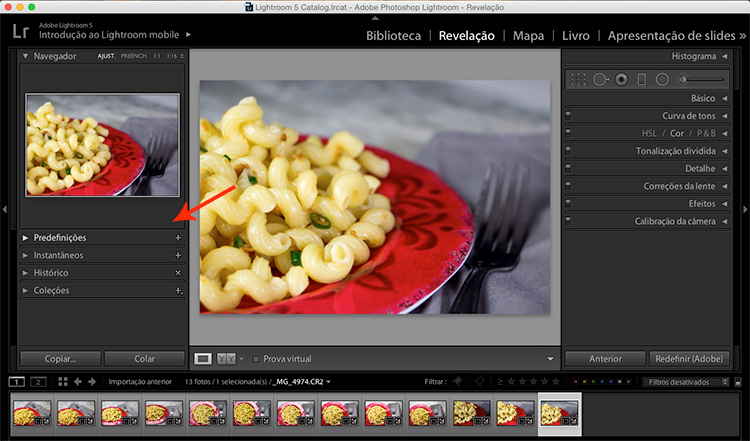Click the Redefinir (Adobe) button

(689, 358)
